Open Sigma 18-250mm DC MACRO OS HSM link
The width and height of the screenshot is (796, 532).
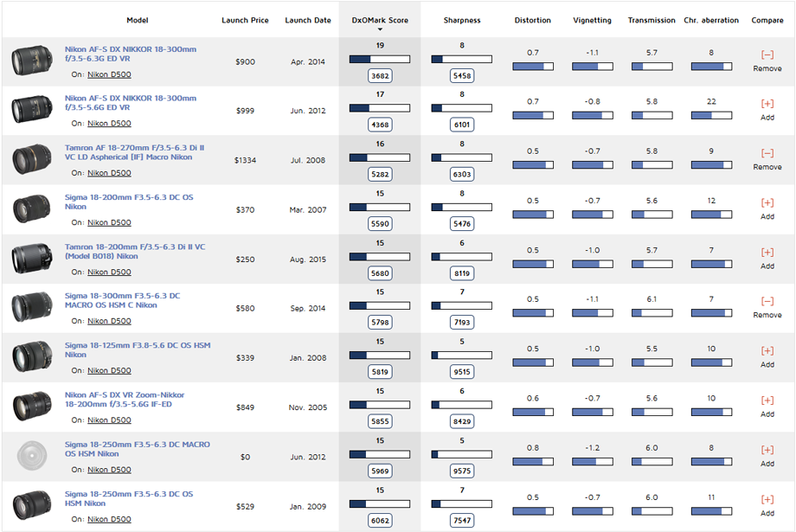[137, 449]
